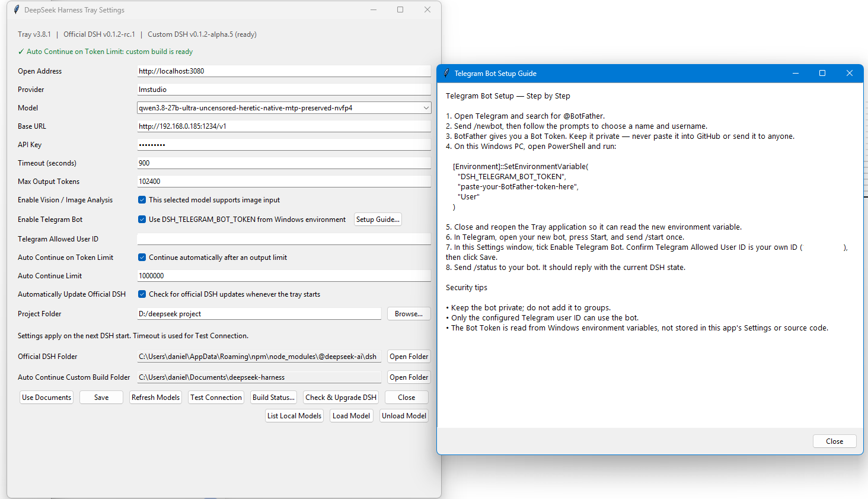
Task: Click Close button in Telegram Setup Guide dialog
Action: click(834, 441)
